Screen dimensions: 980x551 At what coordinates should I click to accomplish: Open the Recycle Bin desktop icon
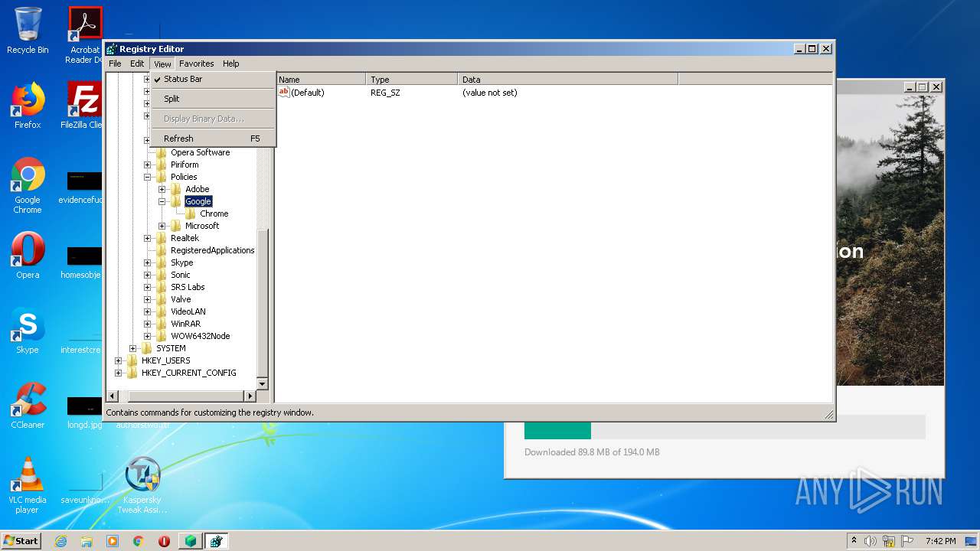(28, 31)
